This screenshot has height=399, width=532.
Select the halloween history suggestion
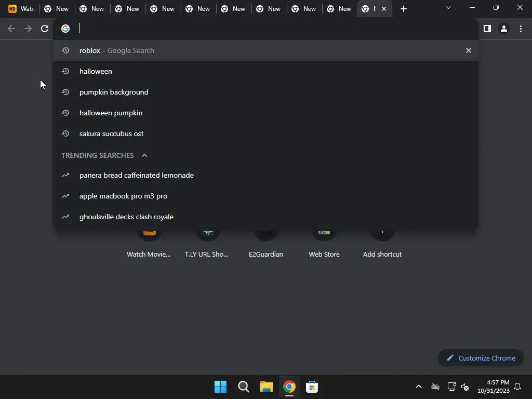(x=265, y=71)
